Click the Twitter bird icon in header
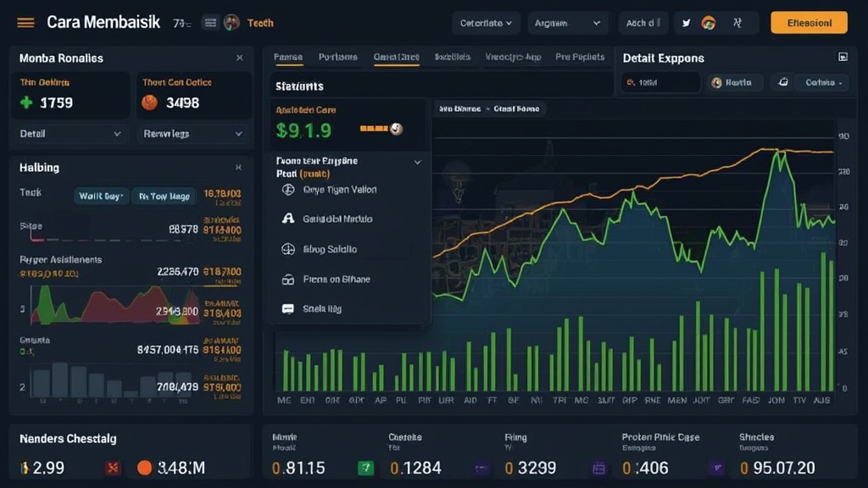This screenshot has width=868, height=488. click(687, 23)
